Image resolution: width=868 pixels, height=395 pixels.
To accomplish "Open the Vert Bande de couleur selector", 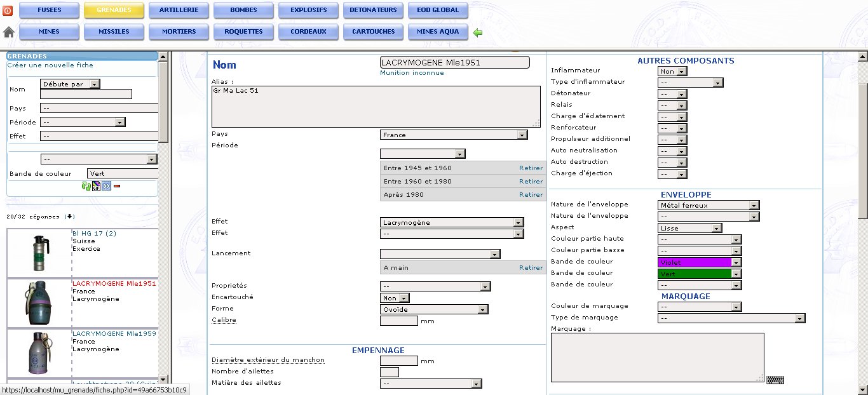I will 700,274.
